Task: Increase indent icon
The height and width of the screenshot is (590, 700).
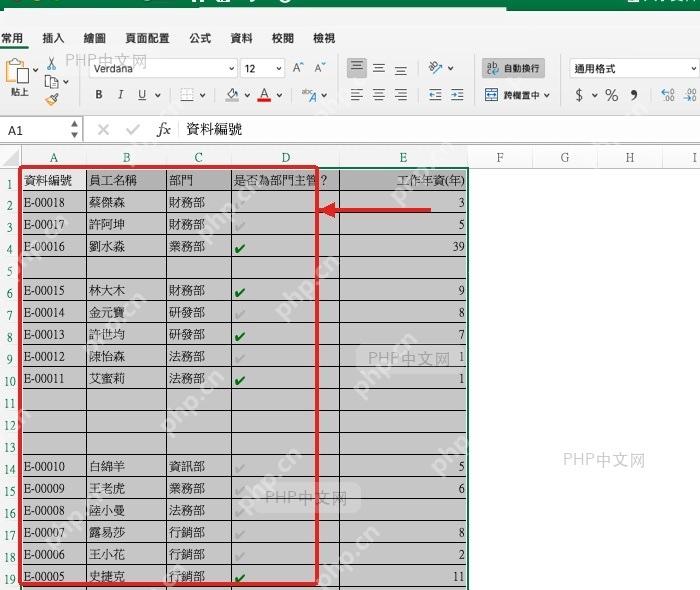Action: click(x=457, y=95)
